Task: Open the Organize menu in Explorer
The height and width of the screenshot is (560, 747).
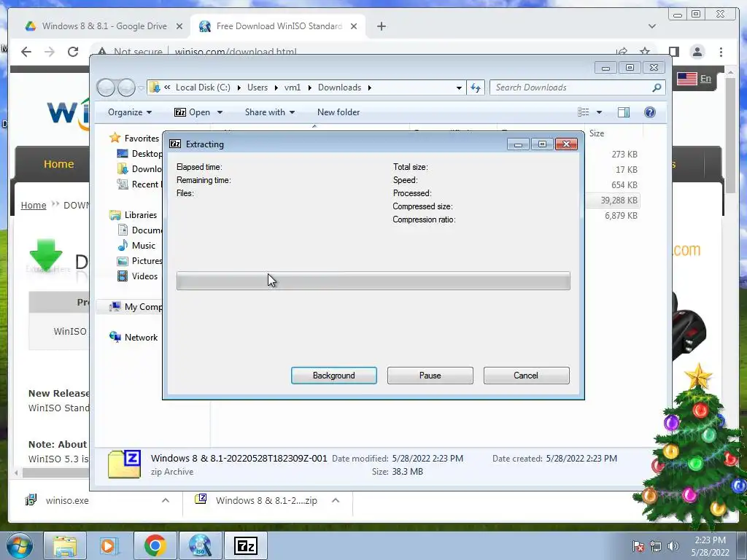Action: pos(130,112)
